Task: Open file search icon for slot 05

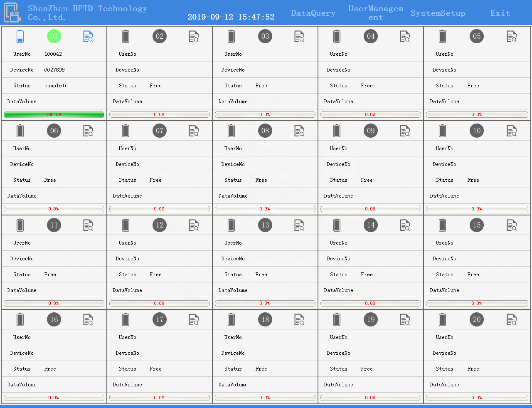Action: pyautogui.click(x=512, y=37)
